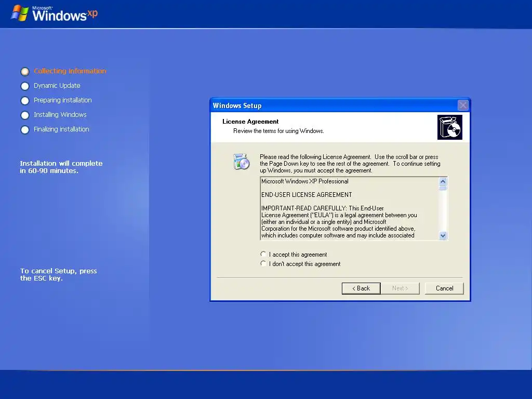Click the grayed-out Next button
This screenshot has height=399, width=532.
pyautogui.click(x=400, y=288)
